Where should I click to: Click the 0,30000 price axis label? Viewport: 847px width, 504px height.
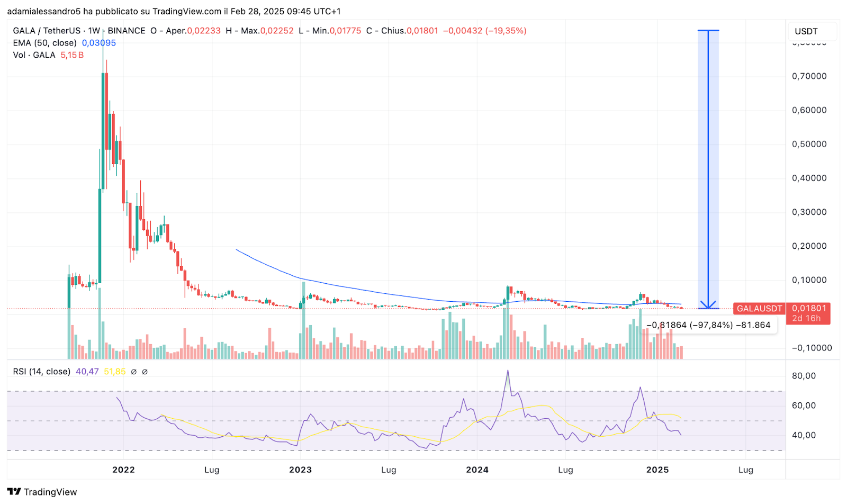click(809, 212)
